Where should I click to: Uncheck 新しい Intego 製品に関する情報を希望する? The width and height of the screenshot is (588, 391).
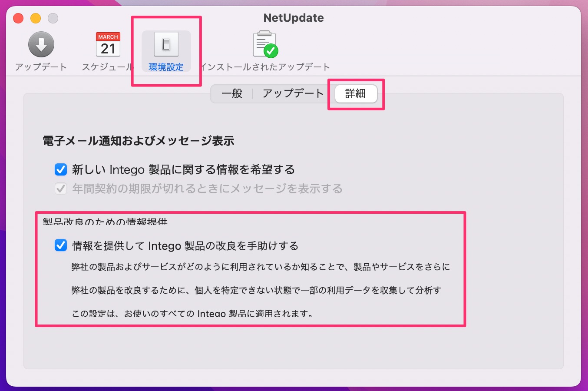[61, 169]
